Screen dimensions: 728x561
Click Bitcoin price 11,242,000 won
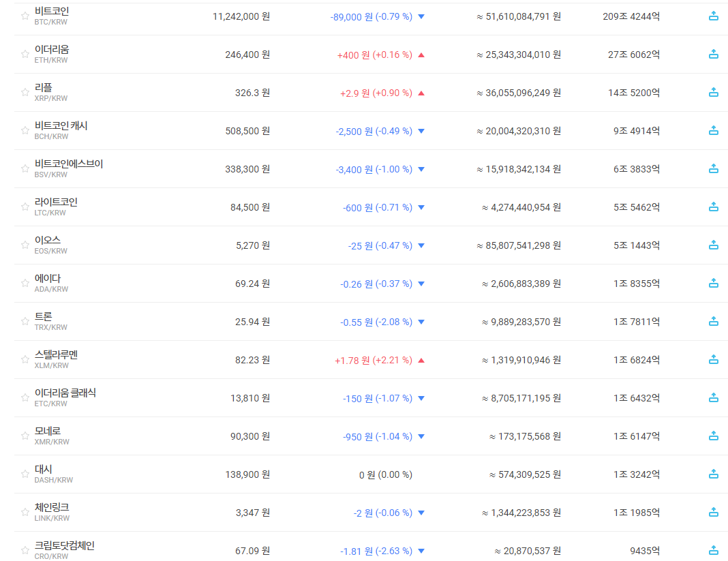(240, 16)
